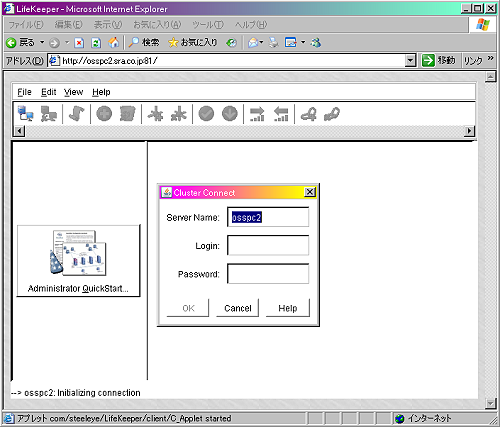Open the LifeKeeper File menu
The image size is (500, 427).
click(x=24, y=92)
